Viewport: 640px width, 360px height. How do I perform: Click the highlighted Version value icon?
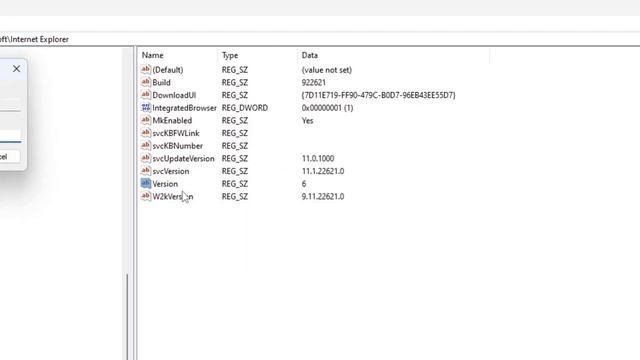[146, 183]
